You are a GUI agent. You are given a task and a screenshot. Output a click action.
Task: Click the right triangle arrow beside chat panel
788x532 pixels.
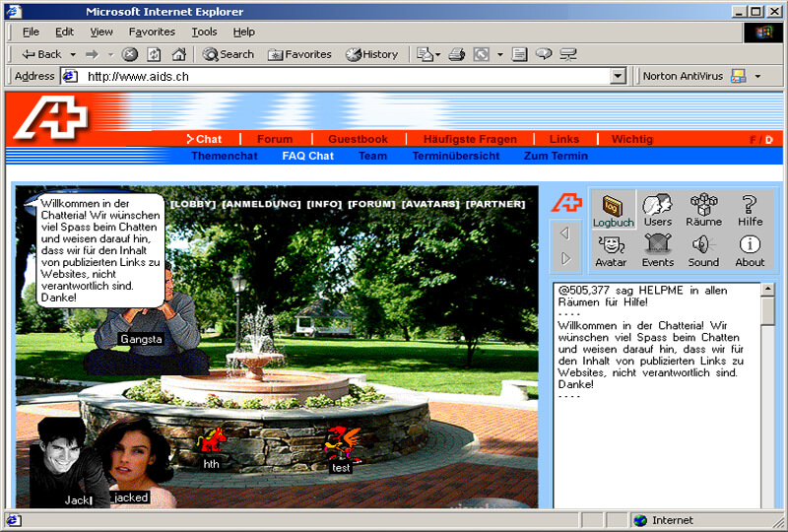point(565,258)
